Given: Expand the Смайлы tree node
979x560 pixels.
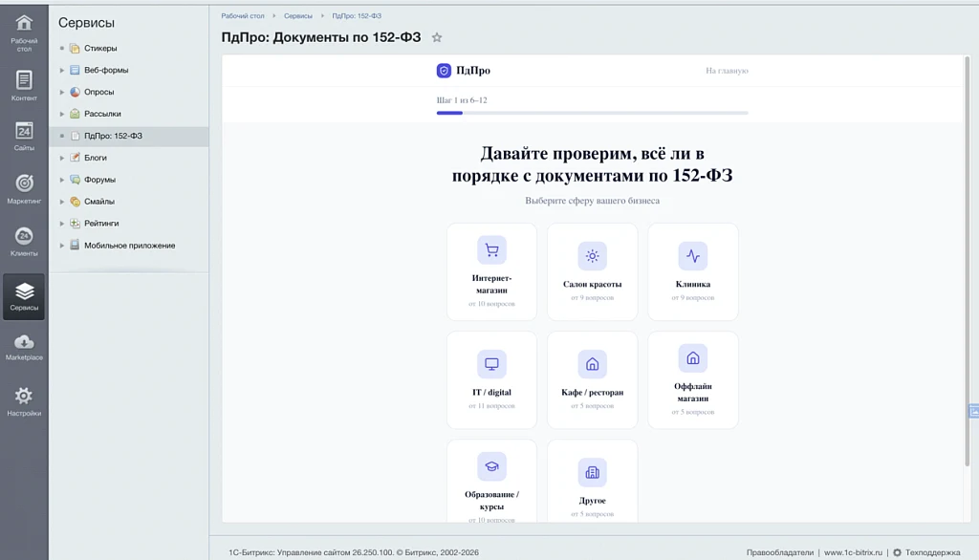Looking at the screenshot, I should pos(62,201).
